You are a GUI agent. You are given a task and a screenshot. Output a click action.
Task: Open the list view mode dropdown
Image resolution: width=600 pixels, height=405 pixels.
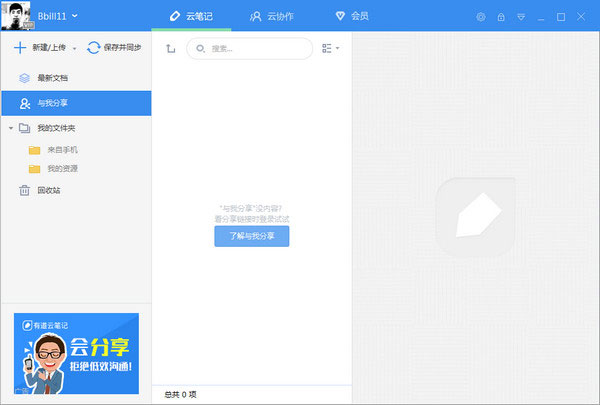tap(331, 48)
